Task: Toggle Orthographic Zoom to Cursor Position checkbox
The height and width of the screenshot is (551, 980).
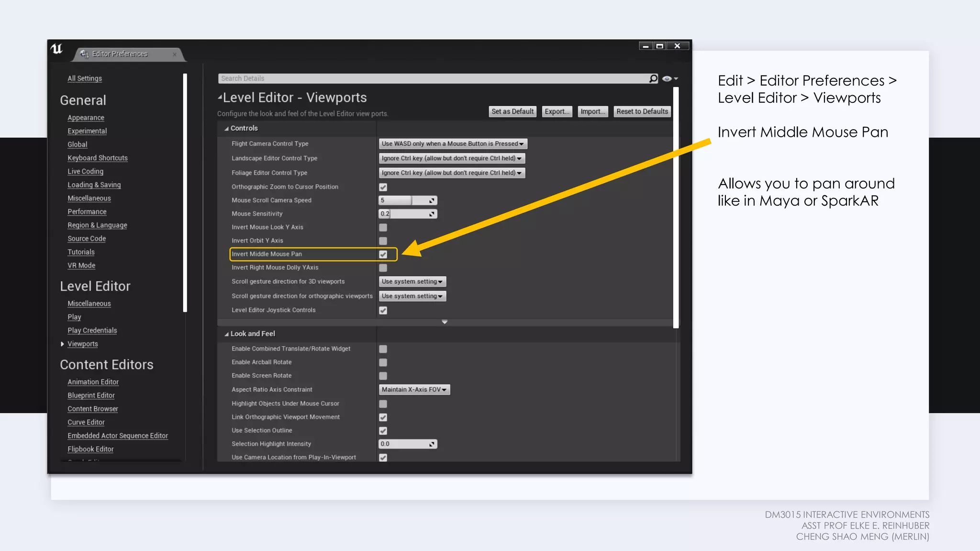Action: click(383, 187)
